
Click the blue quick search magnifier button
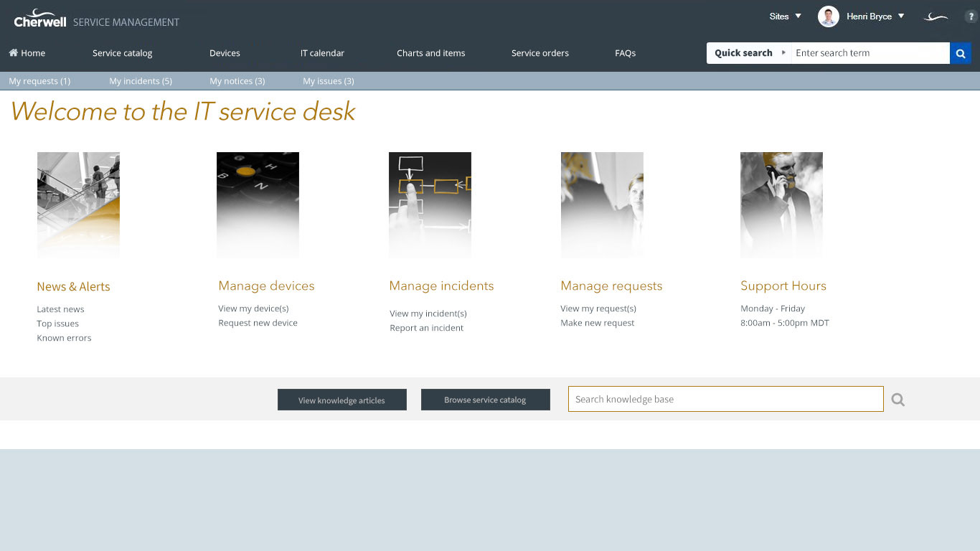960,53
